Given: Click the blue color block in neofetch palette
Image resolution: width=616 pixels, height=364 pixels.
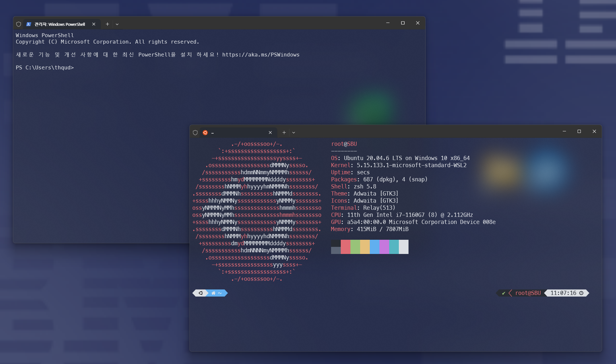Looking at the screenshot, I should click(x=375, y=247).
